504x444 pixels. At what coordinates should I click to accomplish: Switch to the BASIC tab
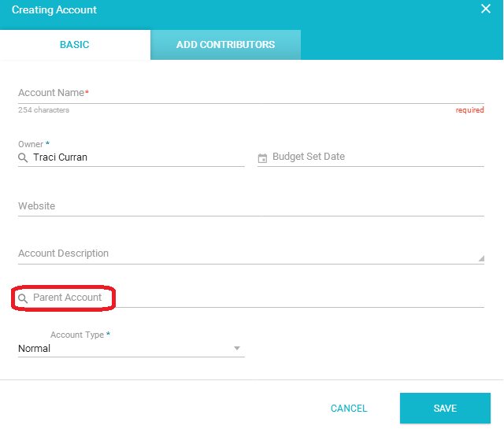click(75, 45)
